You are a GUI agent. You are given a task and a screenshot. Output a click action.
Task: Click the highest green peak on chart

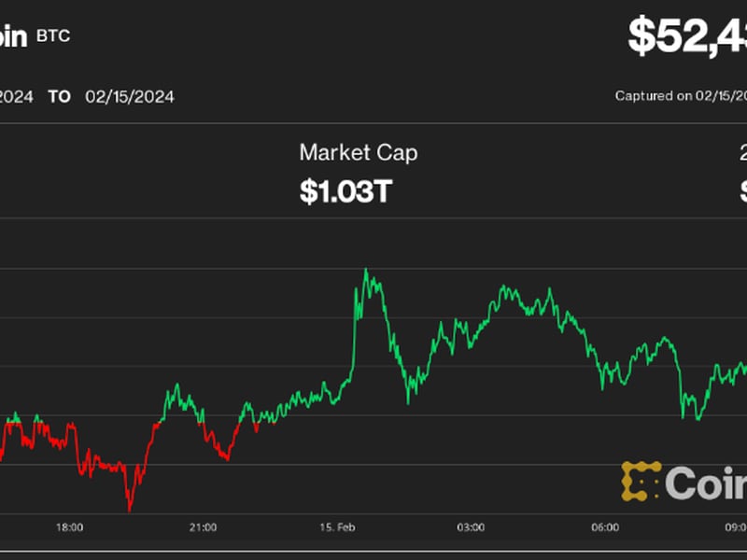click(365, 272)
